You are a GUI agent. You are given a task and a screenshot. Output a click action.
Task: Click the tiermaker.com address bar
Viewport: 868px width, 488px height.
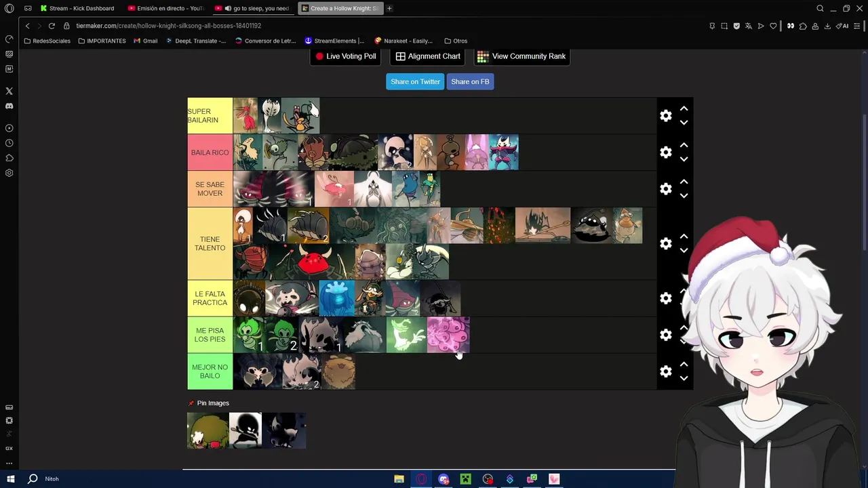pos(168,26)
